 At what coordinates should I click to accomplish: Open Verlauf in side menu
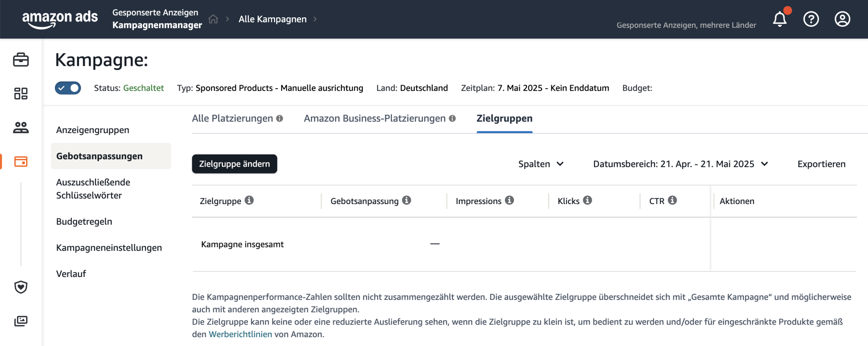pyautogui.click(x=71, y=274)
